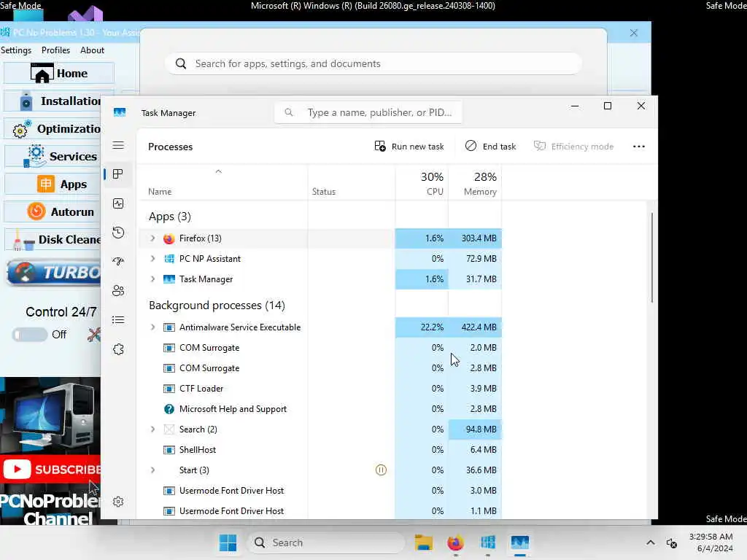Click the PC NP Assistant process icon
This screenshot has height=560, width=747.
click(169, 259)
